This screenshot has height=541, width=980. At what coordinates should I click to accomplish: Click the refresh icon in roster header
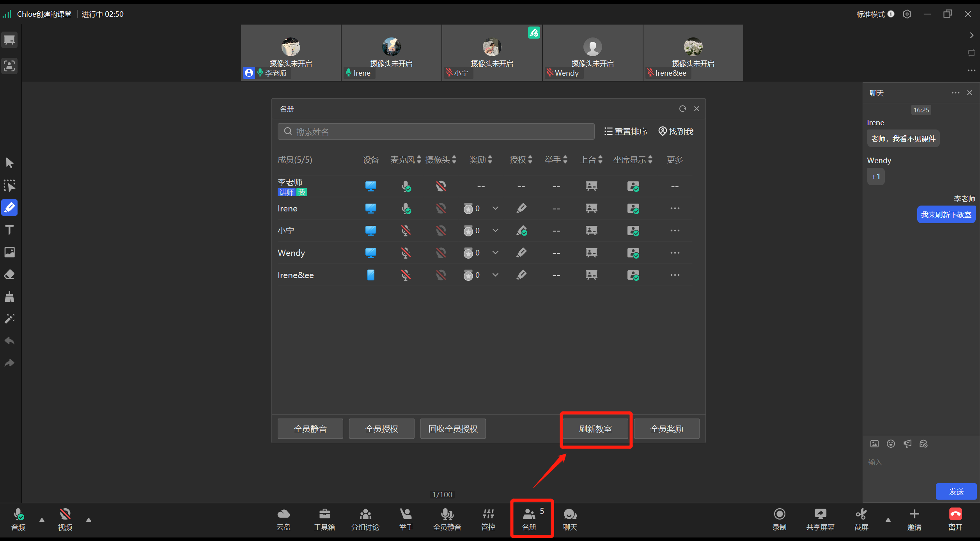pyautogui.click(x=682, y=109)
